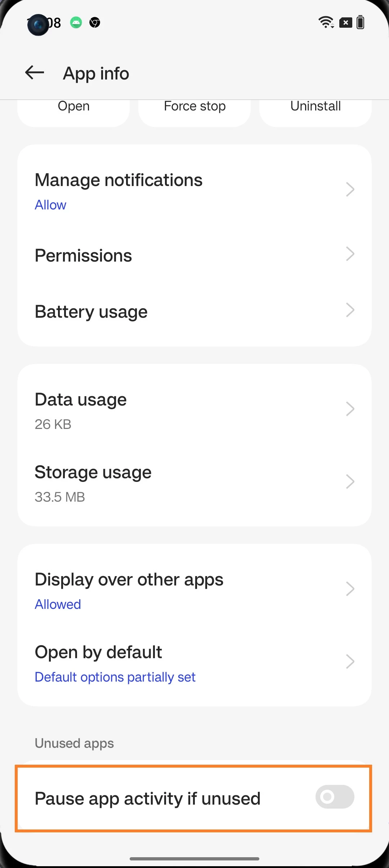Open Battery usage chevron
Screen dimensions: 389x868
coord(350,310)
